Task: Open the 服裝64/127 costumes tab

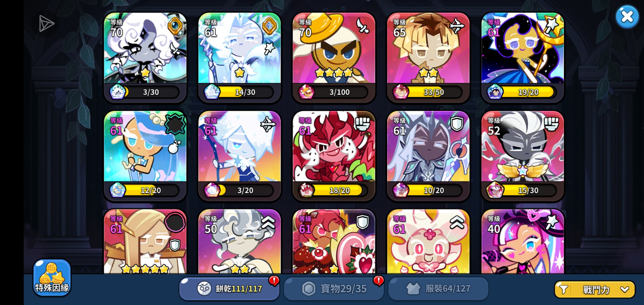Action: pyautogui.click(x=438, y=289)
